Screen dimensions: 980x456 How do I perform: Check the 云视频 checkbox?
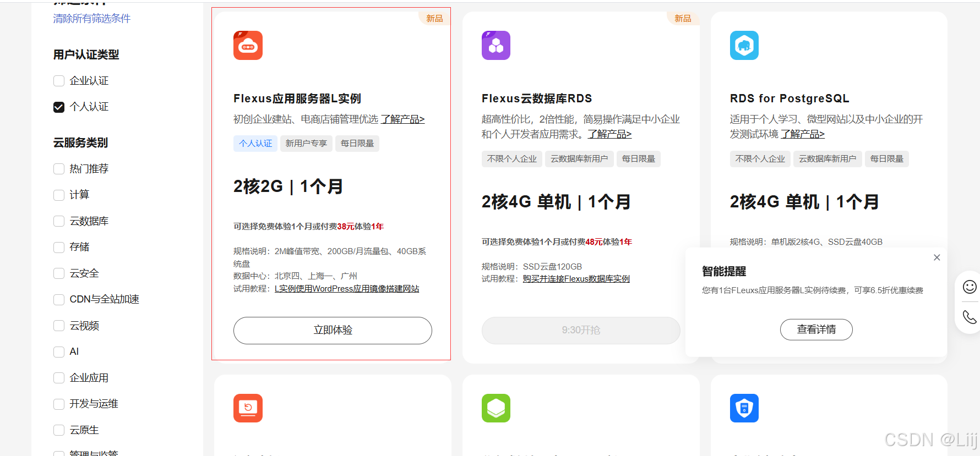pyautogui.click(x=59, y=326)
